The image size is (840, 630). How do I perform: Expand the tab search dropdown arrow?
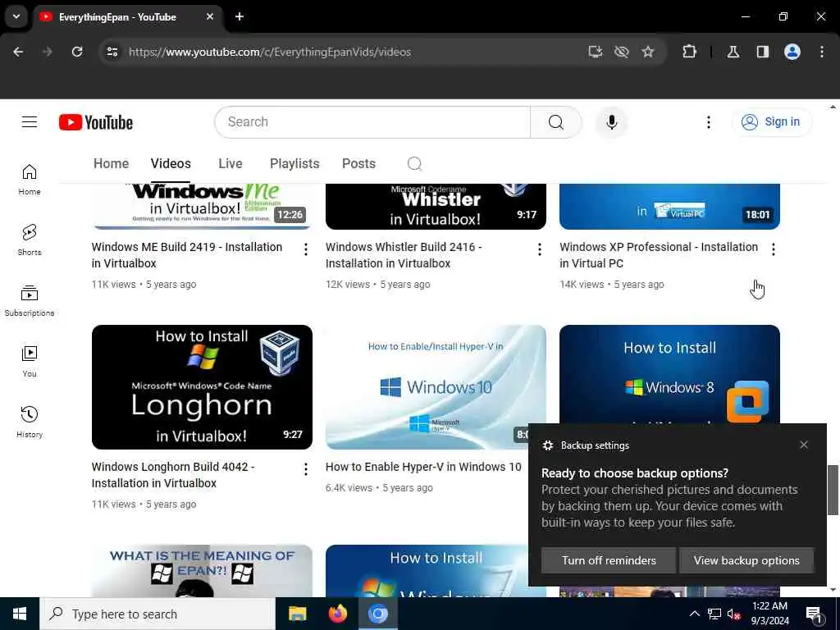[16, 16]
